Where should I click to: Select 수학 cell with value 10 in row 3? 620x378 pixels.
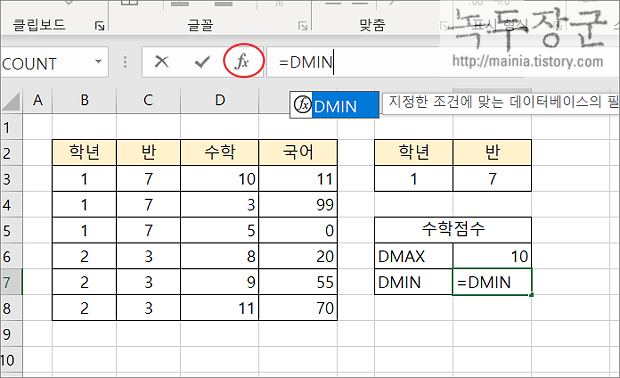click(x=220, y=179)
